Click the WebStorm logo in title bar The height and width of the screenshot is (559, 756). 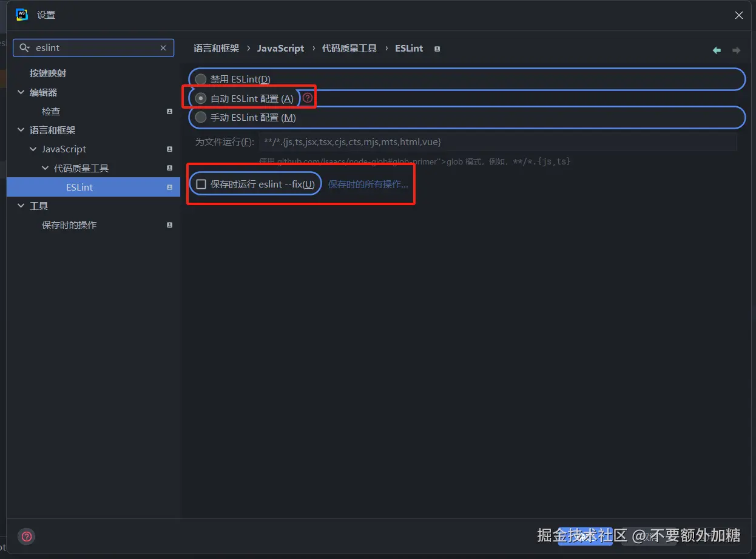(x=22, y=15)
